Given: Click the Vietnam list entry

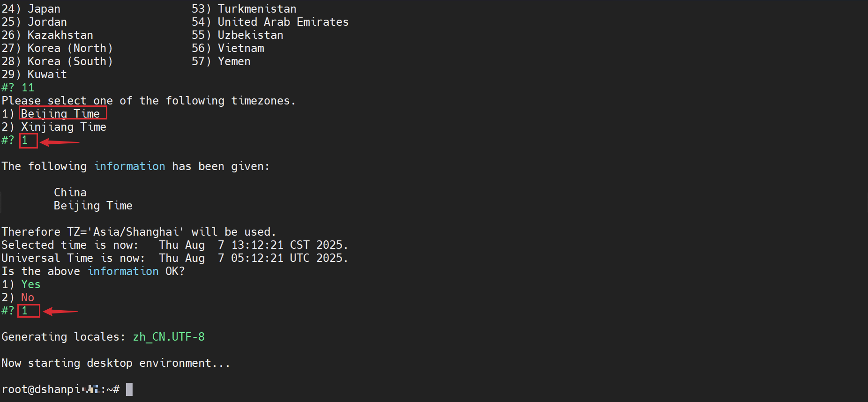Looking at the screenshot, I should [x=241, y=48].
